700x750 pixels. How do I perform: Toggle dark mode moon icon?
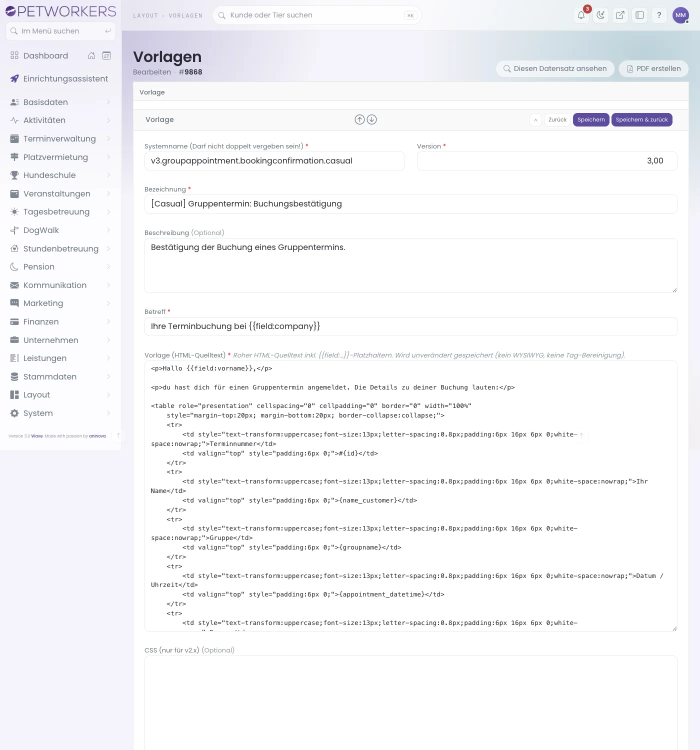(600, 15)
